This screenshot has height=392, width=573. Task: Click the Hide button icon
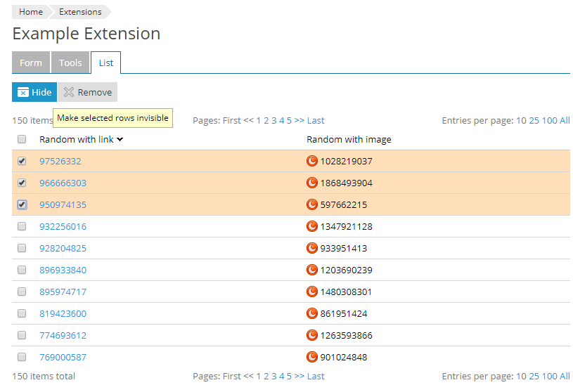[x=23, y=92]
